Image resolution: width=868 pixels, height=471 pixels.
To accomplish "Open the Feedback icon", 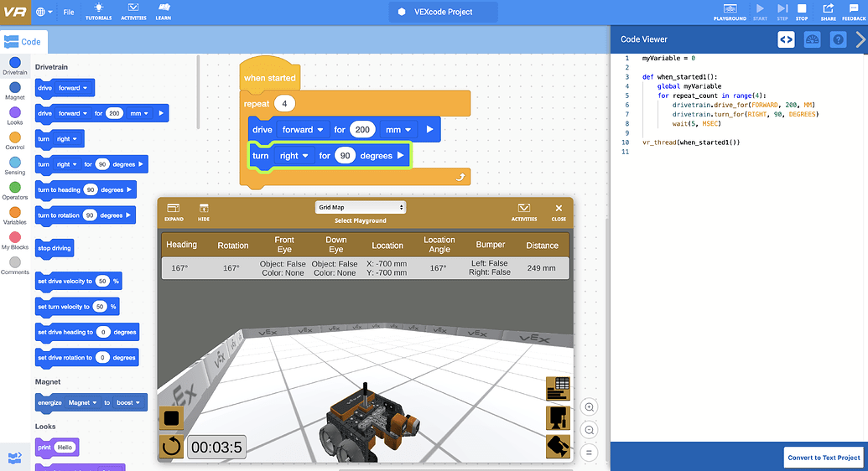I will (853, 12).
